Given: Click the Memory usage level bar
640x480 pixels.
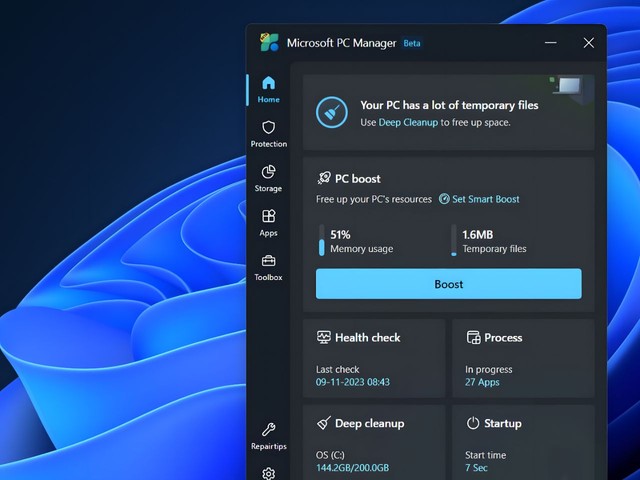Looking at the screenshot, I should click(x=322, y=240).
